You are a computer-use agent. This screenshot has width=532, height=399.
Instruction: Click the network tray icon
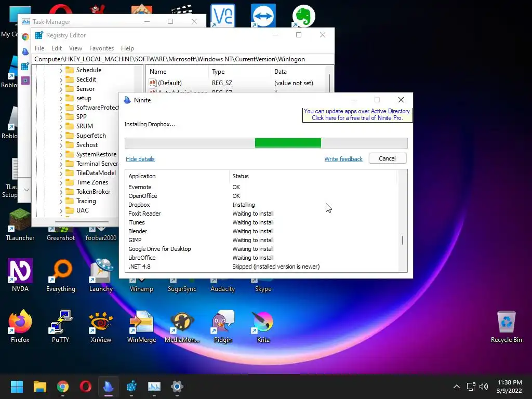click(x=471, y=387)
